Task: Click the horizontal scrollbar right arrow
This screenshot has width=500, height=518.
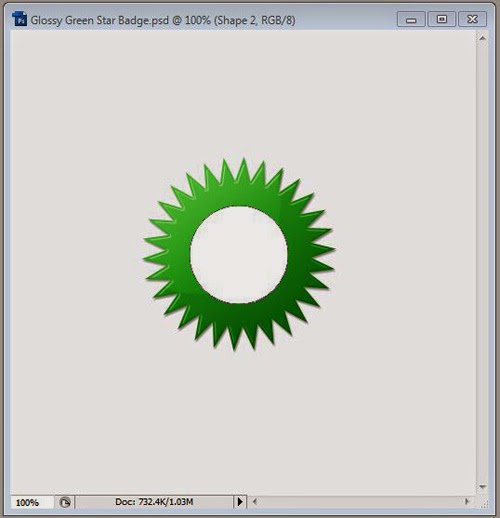Action: point(467,501)
